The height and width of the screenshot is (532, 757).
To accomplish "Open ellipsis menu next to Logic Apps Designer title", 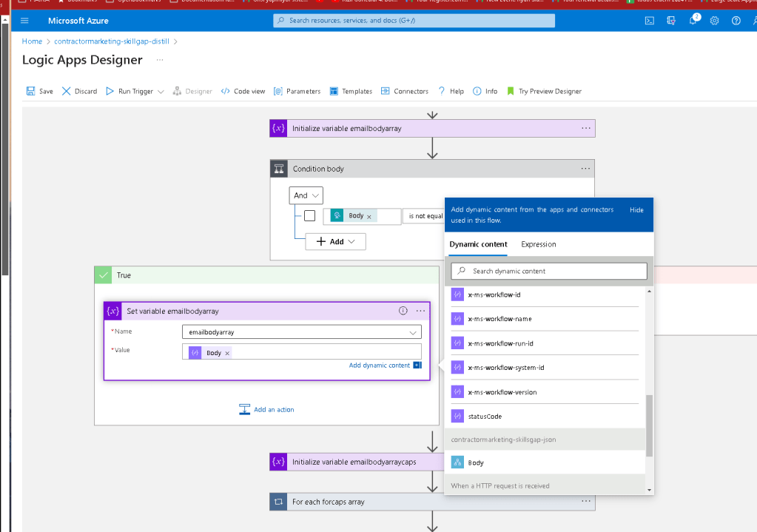I will click(160, 60).
